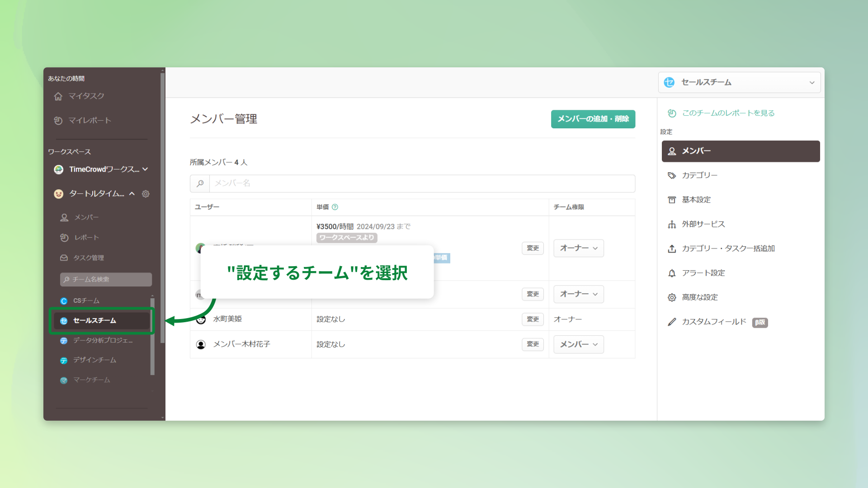
Task: Open アラート設定 via the bell icon
Action: pos(672,272)
